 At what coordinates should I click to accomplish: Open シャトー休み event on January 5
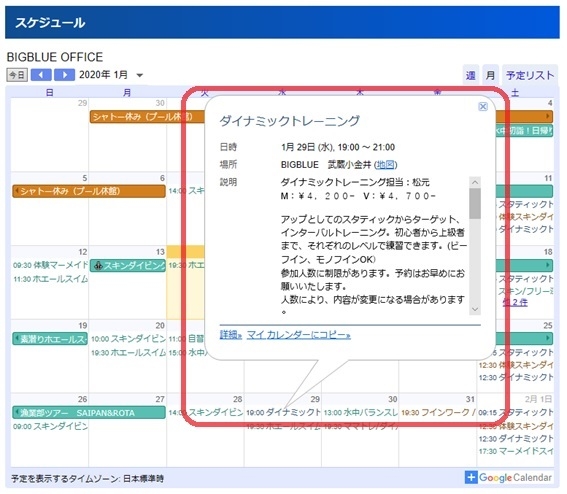(x=89, y=191)
